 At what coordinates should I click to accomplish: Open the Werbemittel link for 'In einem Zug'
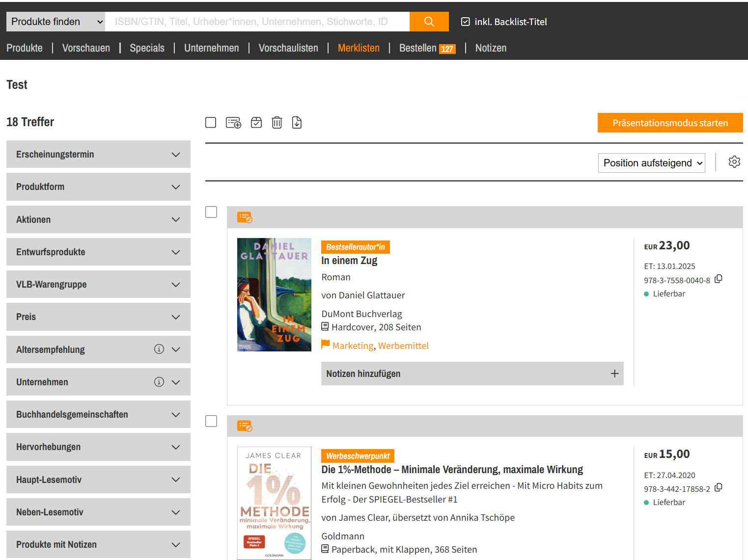pos(403,346)
